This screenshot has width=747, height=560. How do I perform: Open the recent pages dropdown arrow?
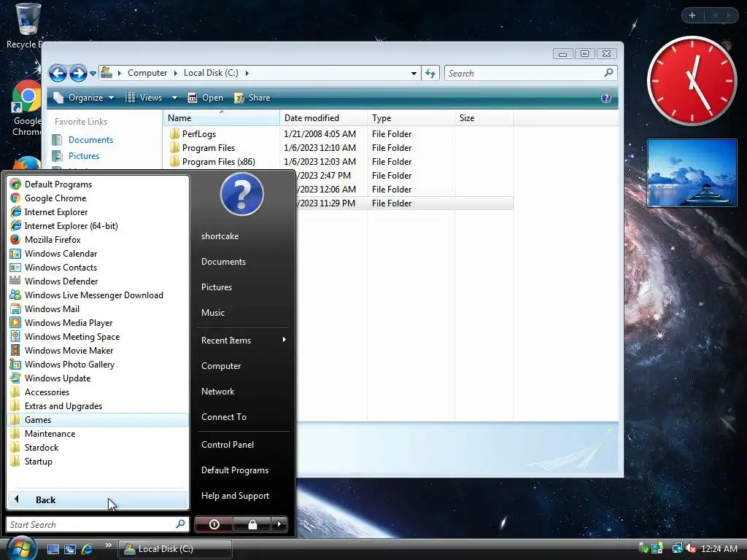point(93,74)
